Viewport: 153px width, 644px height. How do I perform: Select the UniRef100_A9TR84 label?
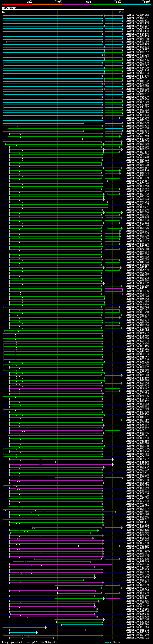(137, 512)
